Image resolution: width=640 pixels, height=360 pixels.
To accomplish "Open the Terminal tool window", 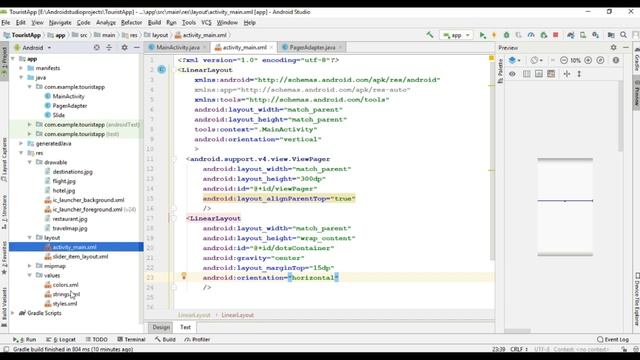I will coord(131,340).
